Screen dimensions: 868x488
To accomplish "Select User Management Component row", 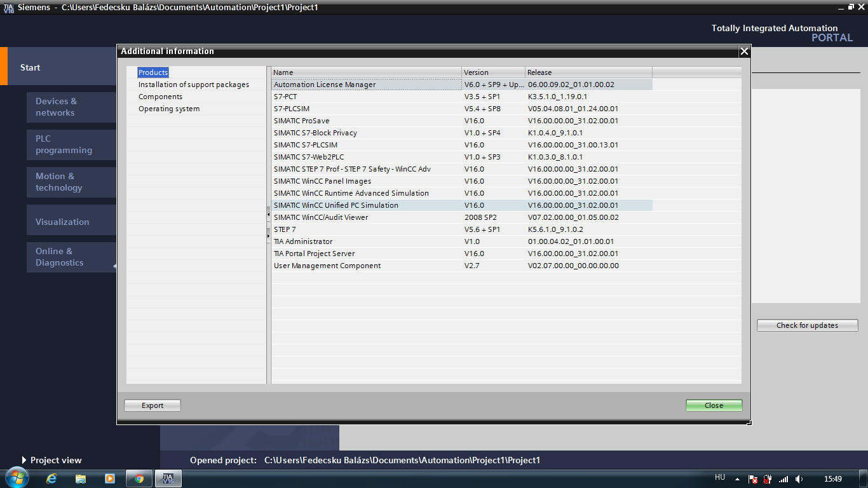I will click(x=462, y=266).
